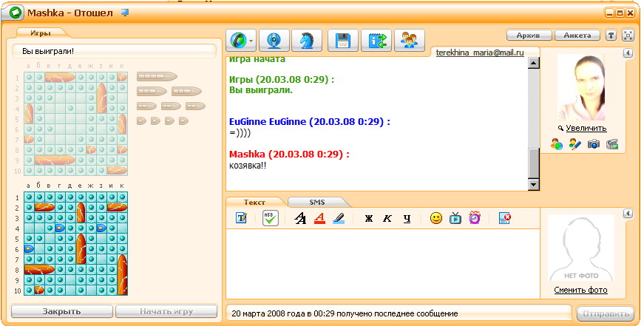Switch to the Текст tab
The height and width of the screenshot is (326, 644).
click(254, 202)
